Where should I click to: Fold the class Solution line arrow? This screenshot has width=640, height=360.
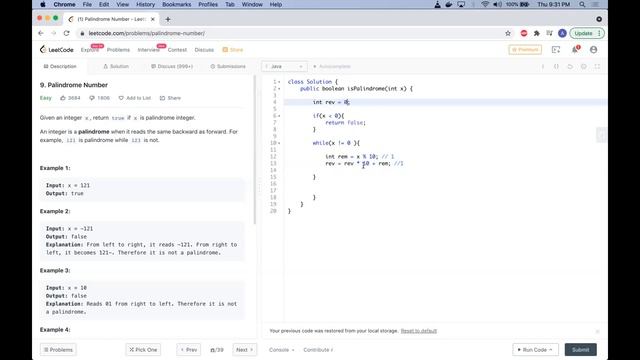tap(279, 82)
